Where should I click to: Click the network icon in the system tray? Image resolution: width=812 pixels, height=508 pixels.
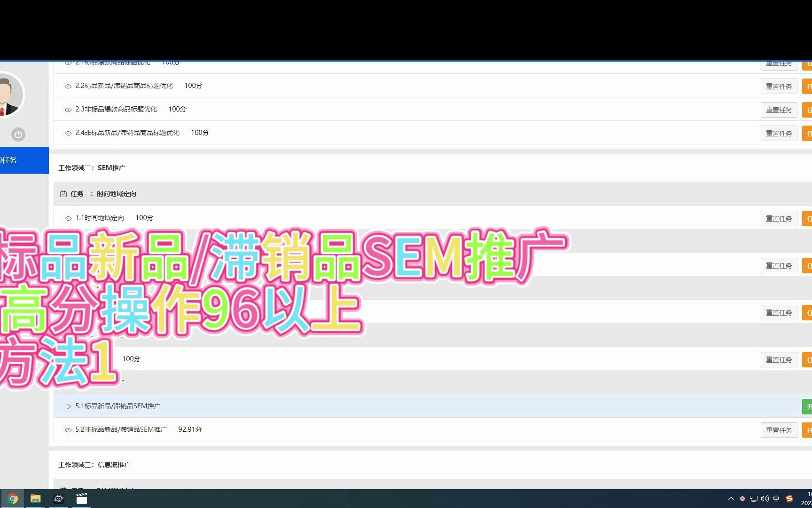pyautogui.click(x=754, y=499)
